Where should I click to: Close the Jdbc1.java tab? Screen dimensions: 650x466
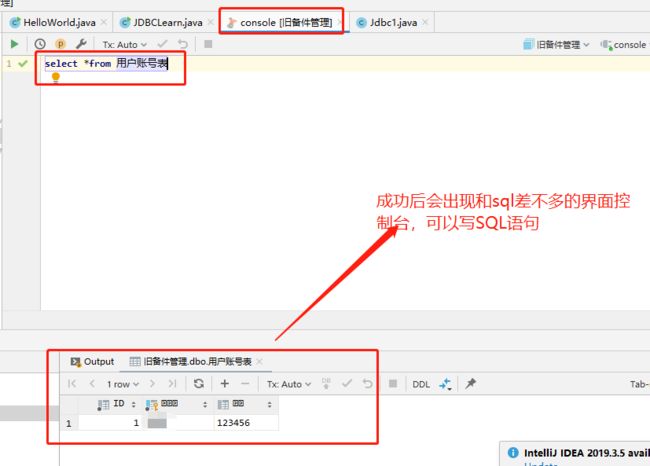click(x=425, y=22)
